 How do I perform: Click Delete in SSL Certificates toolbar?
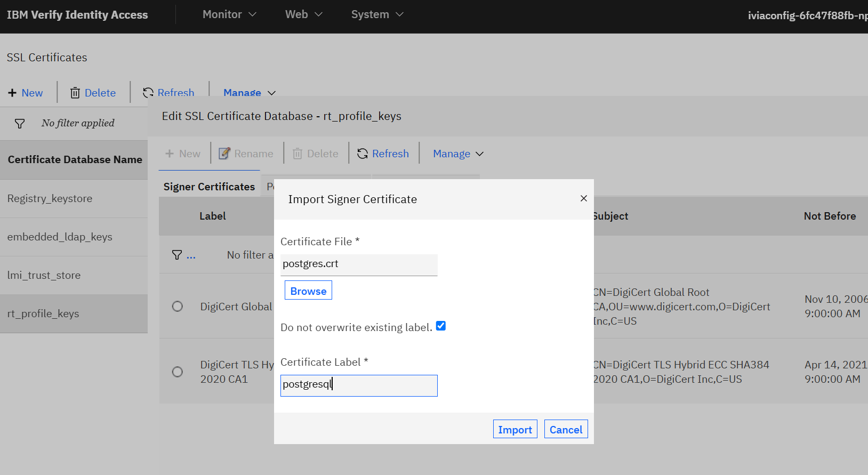tap(93, 93)
